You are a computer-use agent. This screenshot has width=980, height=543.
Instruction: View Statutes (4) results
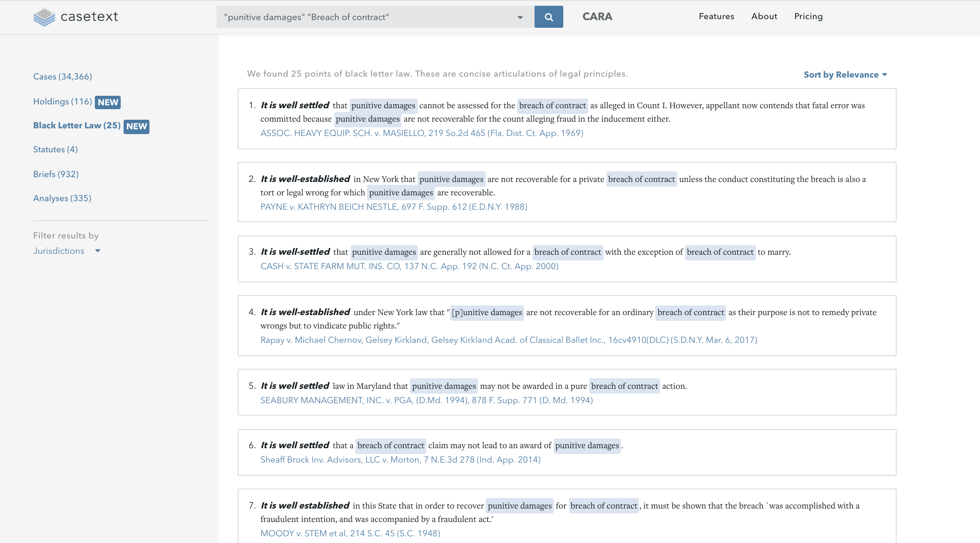[55, 149]
